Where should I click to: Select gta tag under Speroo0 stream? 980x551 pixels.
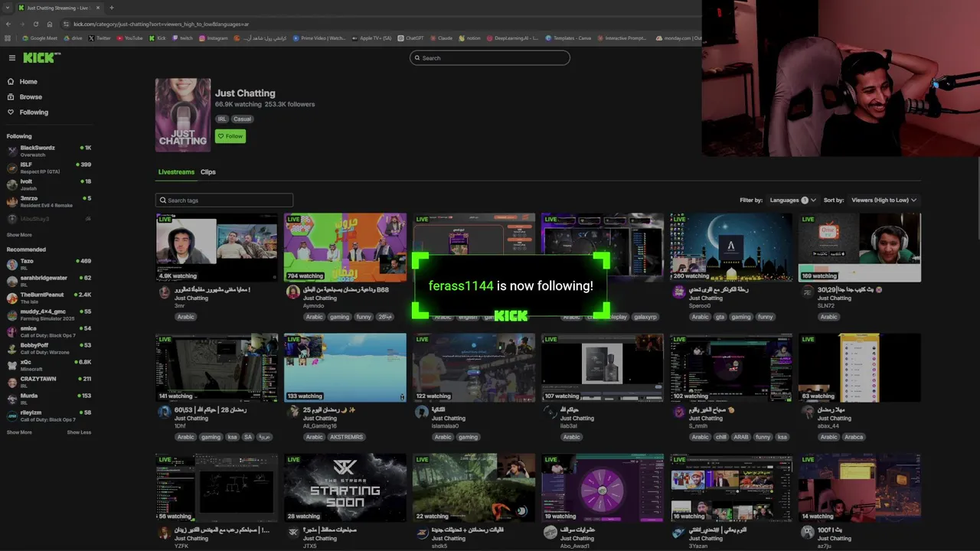[x=720, y=317]
